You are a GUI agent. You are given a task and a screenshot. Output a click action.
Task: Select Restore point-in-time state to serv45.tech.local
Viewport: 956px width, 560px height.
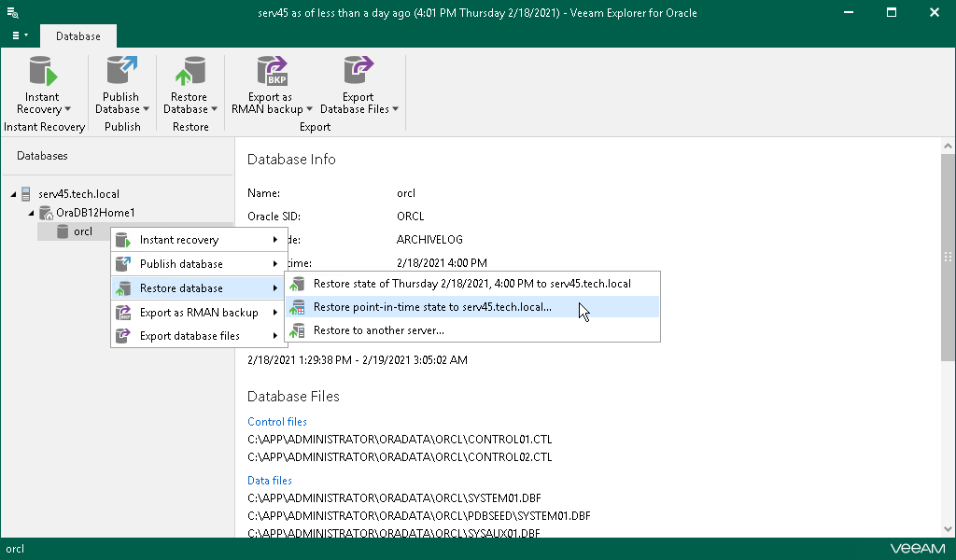tap(472, 307)
